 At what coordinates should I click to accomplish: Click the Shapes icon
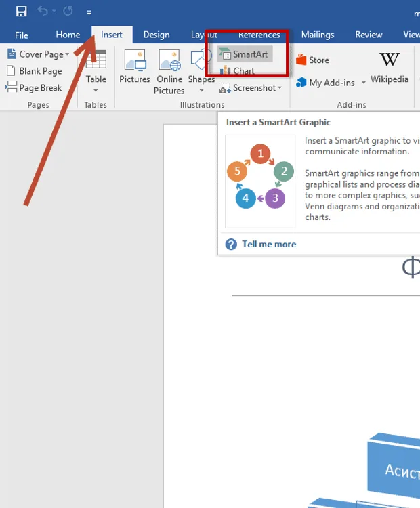tap(201, 60)
